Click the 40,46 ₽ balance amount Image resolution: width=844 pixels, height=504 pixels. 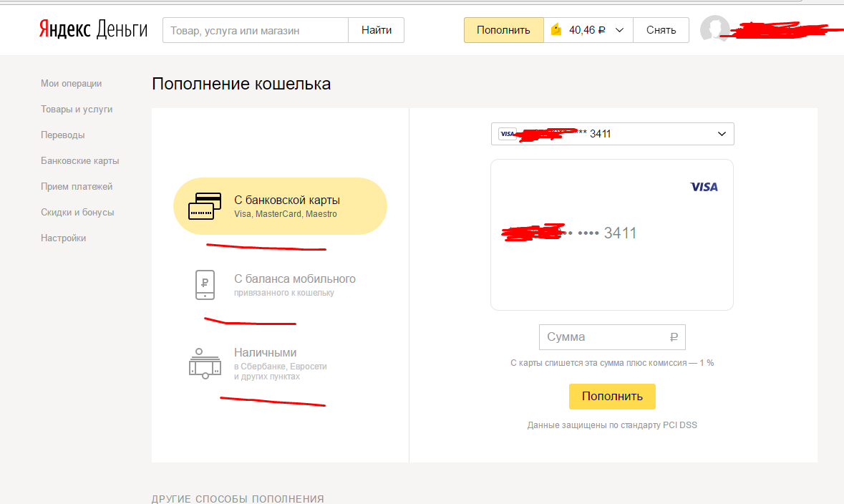coord(587,30)
